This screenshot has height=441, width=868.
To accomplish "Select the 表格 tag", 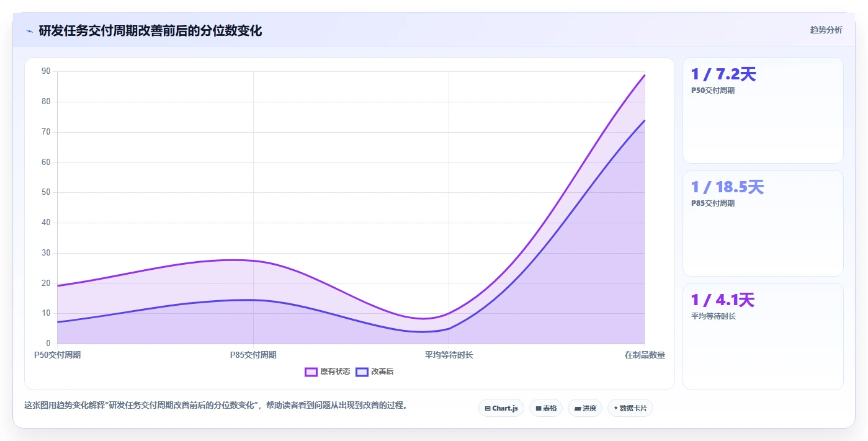I will click(546, 408).
